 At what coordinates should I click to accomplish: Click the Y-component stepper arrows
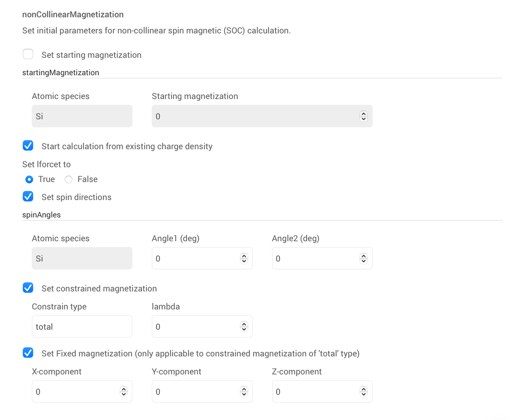(x=244, y=391)
